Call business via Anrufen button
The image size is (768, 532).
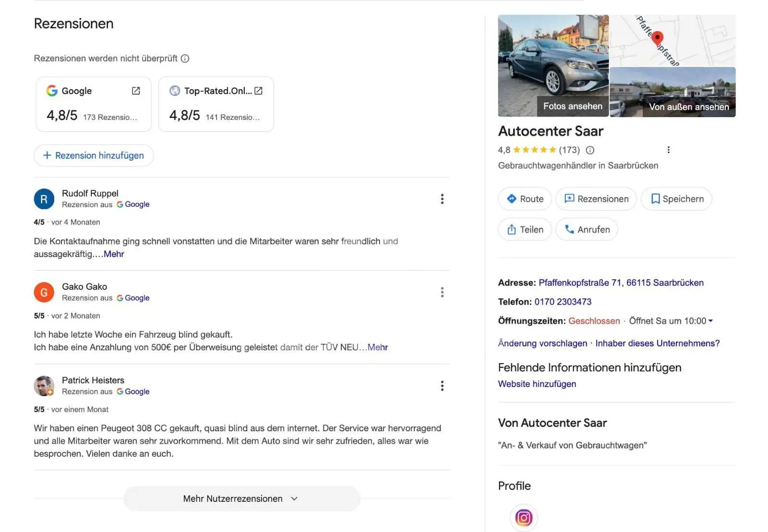(587, 229)
